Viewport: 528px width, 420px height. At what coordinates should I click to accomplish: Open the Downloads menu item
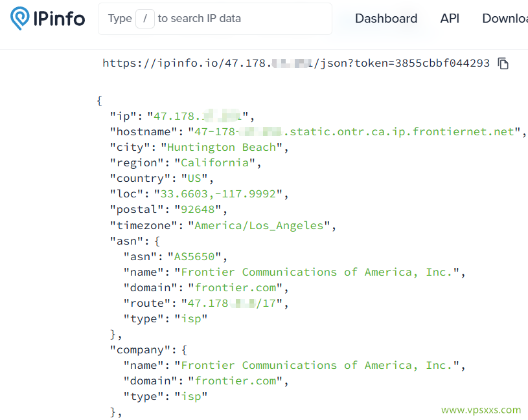pos(505,19)
